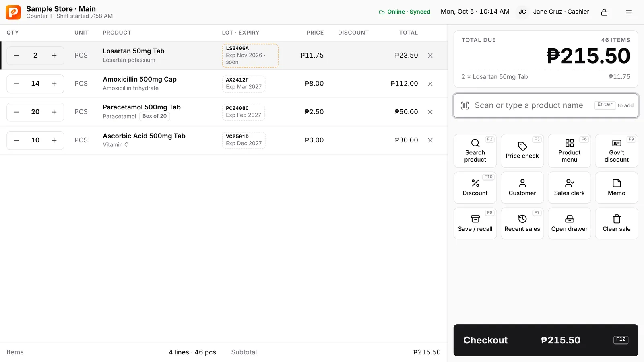Decrease Paracetamol quantity with minus

(16, 112)
